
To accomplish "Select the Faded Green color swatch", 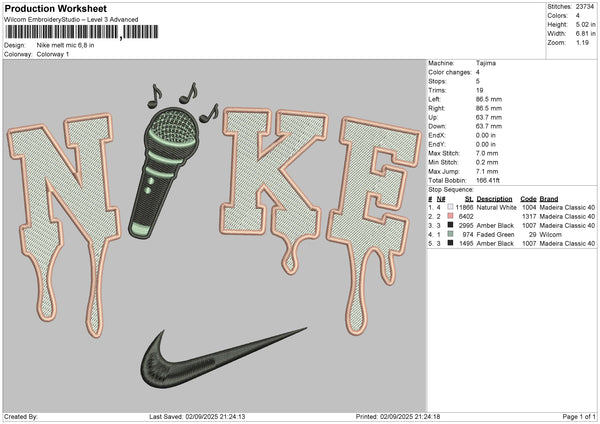I will (x=452, y=234).
